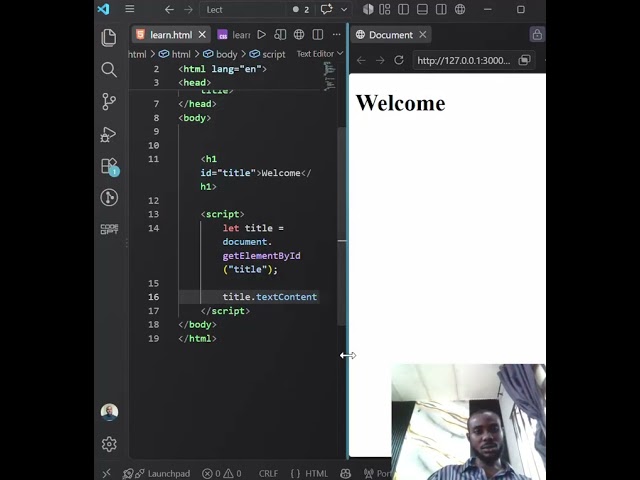The height and width of the screenshot is (480, 640).
Task: Show errors and warnings in status bar
Action: point(222,473)
